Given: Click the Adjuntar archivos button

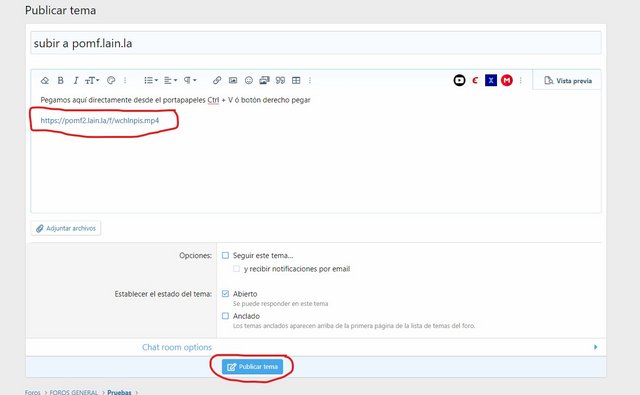Looking at the screenshot, I should click(66, 228).
